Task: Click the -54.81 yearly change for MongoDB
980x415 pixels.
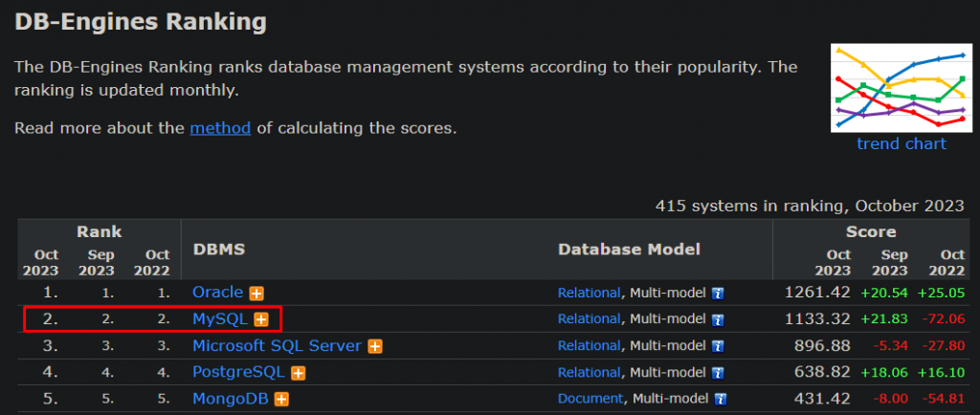Action: (x=944, y=400)
